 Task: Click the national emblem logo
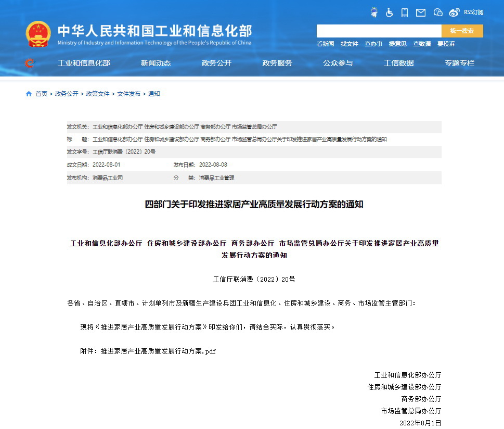38,34
